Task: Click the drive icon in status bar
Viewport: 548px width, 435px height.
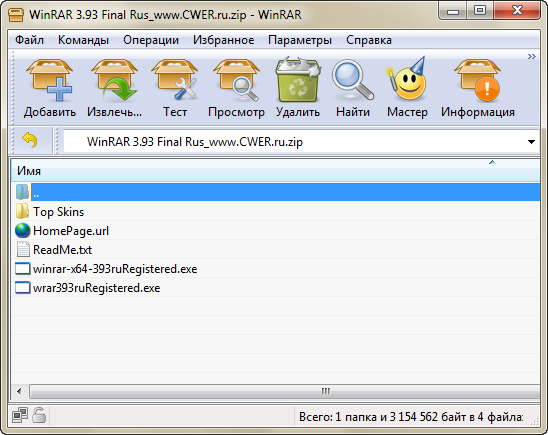Action: pyautogui.click(x=20, y=415)
